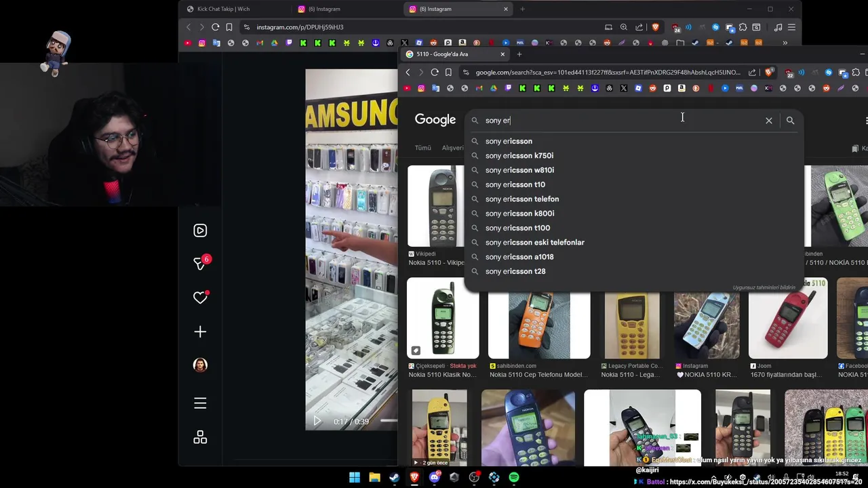Play the Instagram video
The height and width of the screenshot is (488, 868).
(x=317, y=421)
